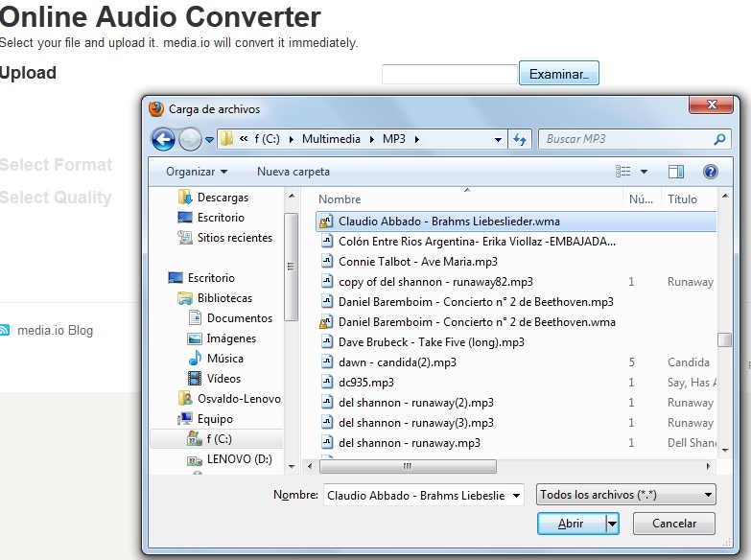Click icon of Daniel Baremboim Concierto .mp3 file
This screenshot has height=560, width=751.
point(327,302)
